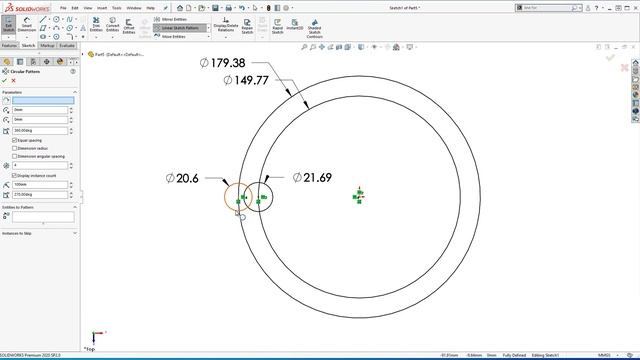Click the pattern center selection field
Viewport: 640px width, 360px height.
pos(43,100)
